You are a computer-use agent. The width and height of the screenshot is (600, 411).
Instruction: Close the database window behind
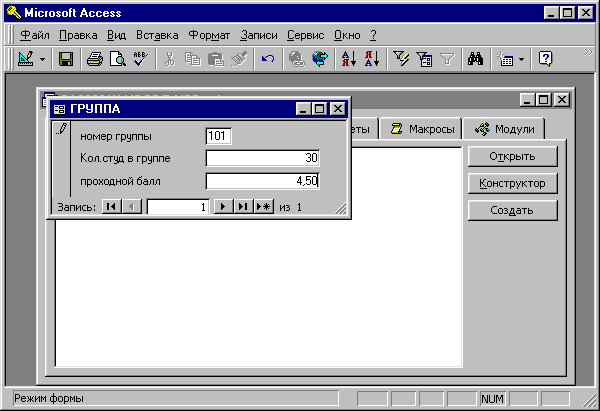(x=562, y=100)
